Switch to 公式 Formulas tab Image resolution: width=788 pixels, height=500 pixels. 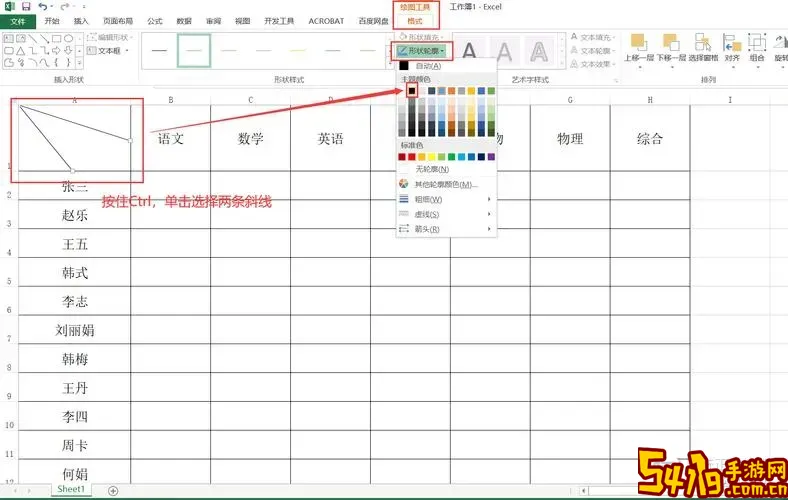coord(155,21)
